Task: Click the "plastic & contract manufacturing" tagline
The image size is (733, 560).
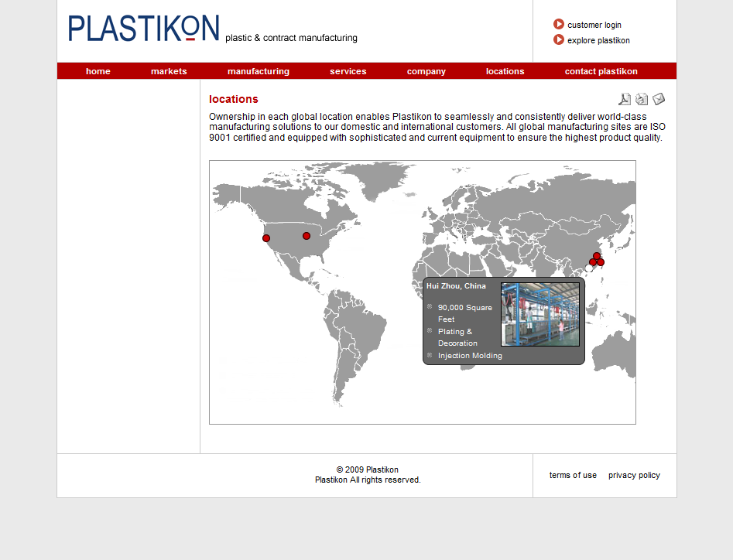Action: pyautogui.click(x=291, y=38)
